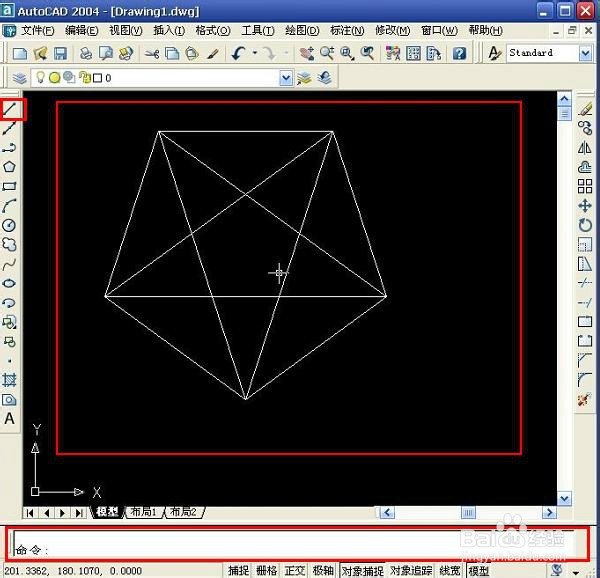Open the undo history dropdown arrow
This screenshot has width=600, height=578.
[255, 53]
